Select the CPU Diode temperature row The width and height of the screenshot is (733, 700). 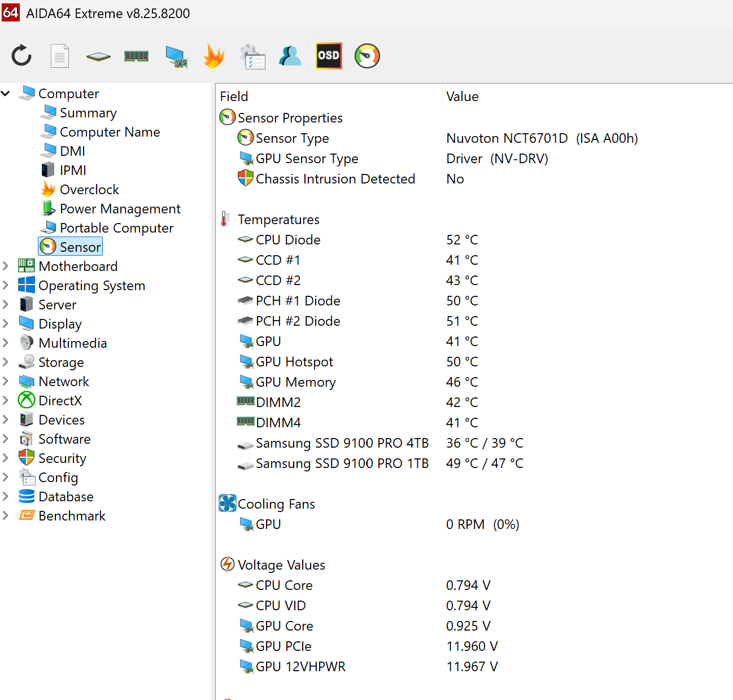pos(288,240)
